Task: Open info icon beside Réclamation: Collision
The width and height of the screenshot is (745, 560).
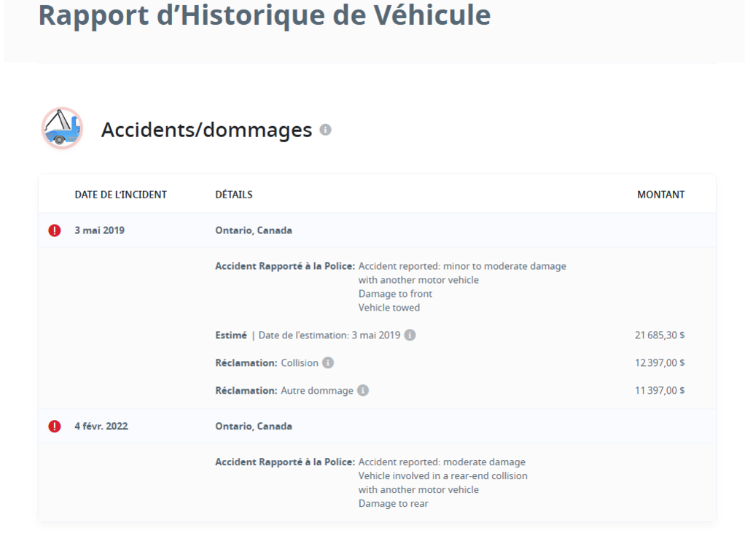Action: click(328, 362)
